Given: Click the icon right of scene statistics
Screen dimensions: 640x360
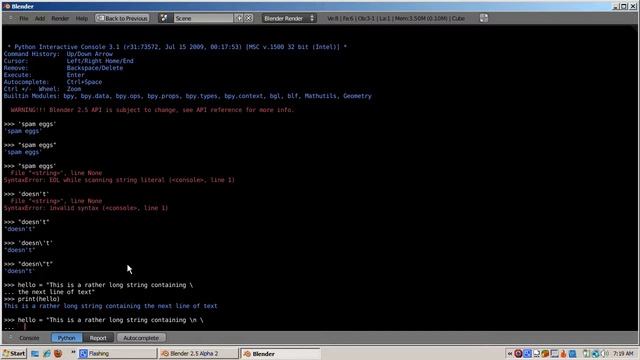Looking at the screenshot, I should (484, 18).
